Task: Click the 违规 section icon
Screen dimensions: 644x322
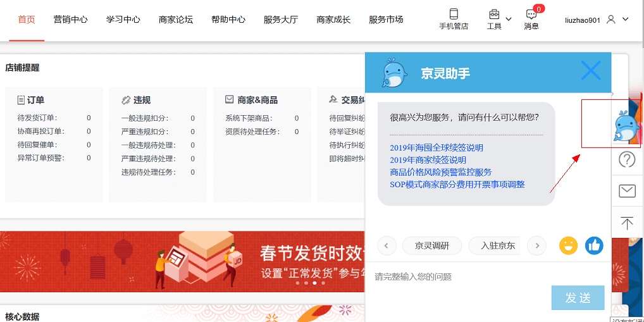Action: (x=126, y=100)
